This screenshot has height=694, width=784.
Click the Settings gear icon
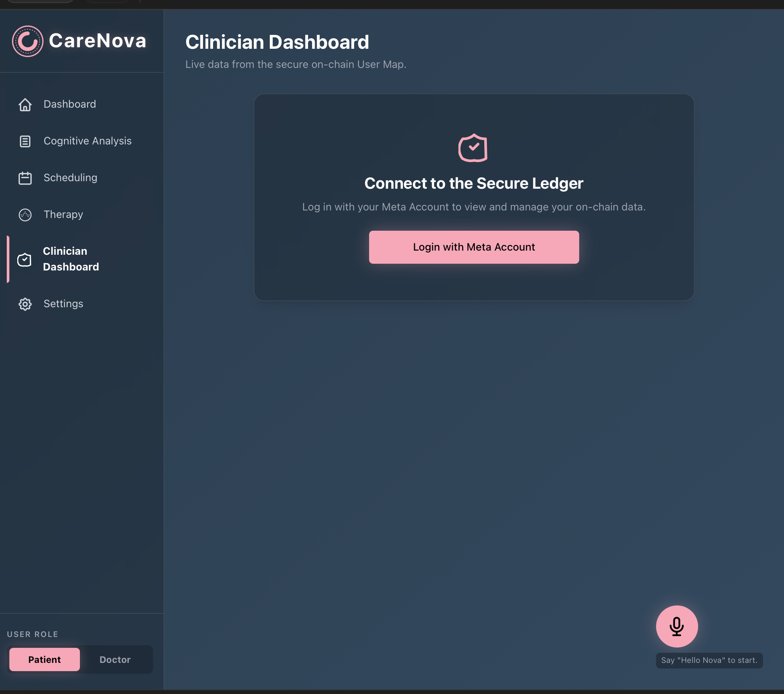coord(25,304)
